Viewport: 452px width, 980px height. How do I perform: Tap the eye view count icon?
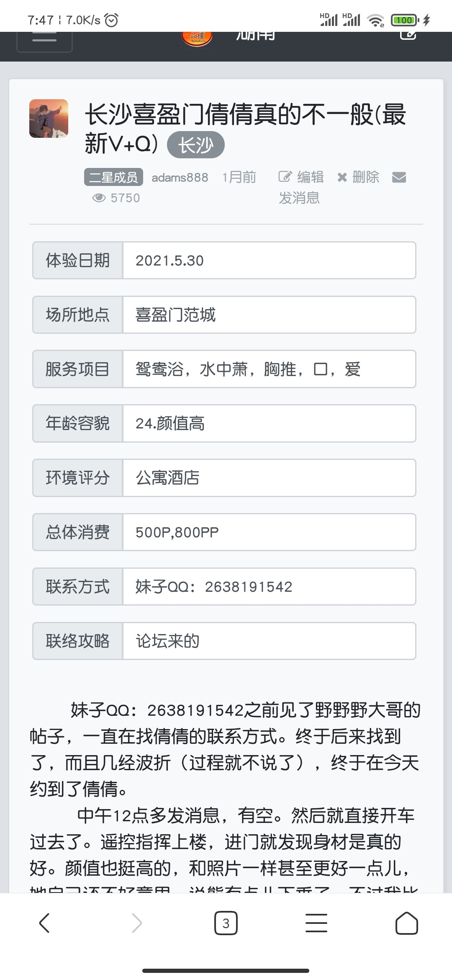(99, 198)
